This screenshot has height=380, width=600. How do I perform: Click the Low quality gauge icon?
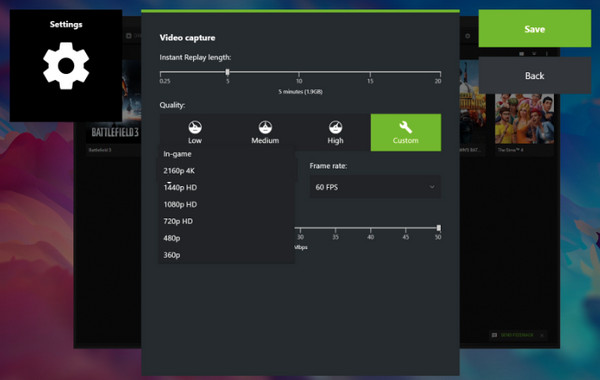(x=195, y=127)
